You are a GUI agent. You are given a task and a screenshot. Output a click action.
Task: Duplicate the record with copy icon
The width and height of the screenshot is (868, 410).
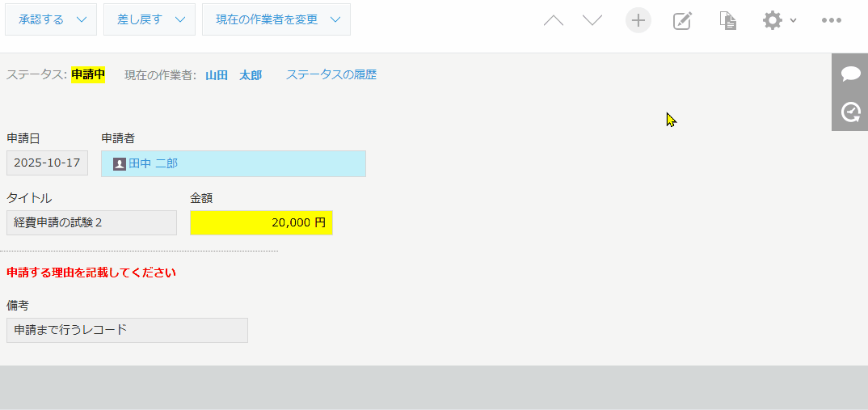click(727, 20)
